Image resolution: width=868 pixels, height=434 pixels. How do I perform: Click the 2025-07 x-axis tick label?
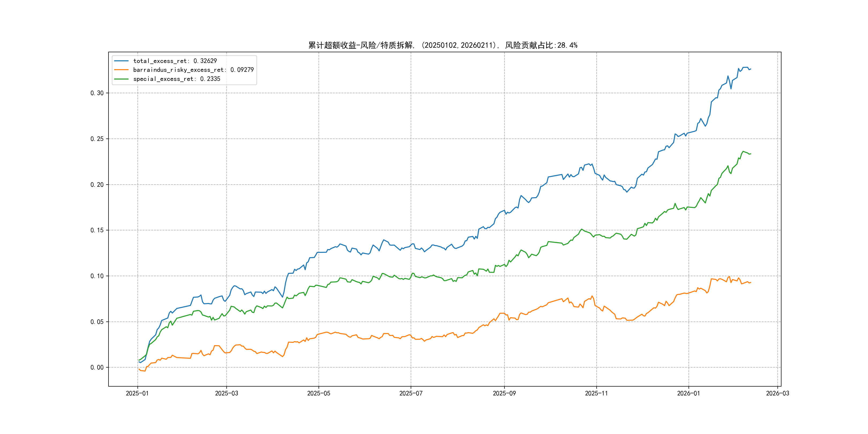411,394
